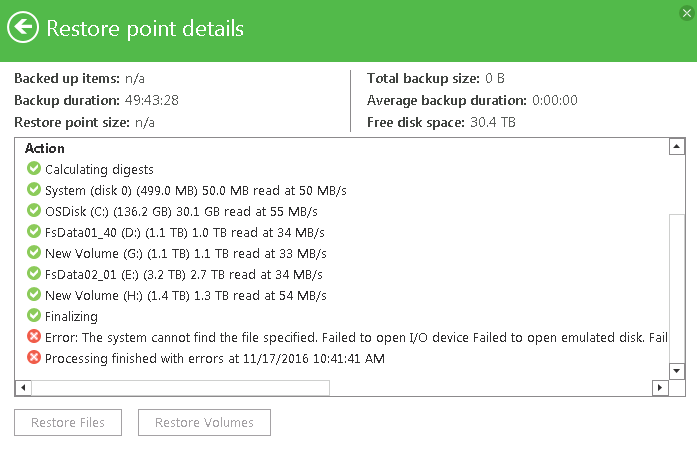Click the vertical scrollbar down arrow

677,371
